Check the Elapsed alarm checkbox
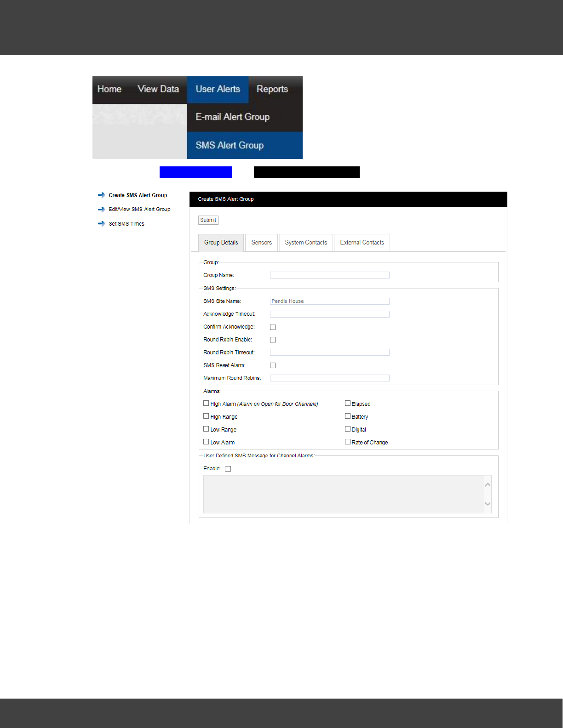The height and width of the screenshot is (728, 563). (x=348, y=403)
